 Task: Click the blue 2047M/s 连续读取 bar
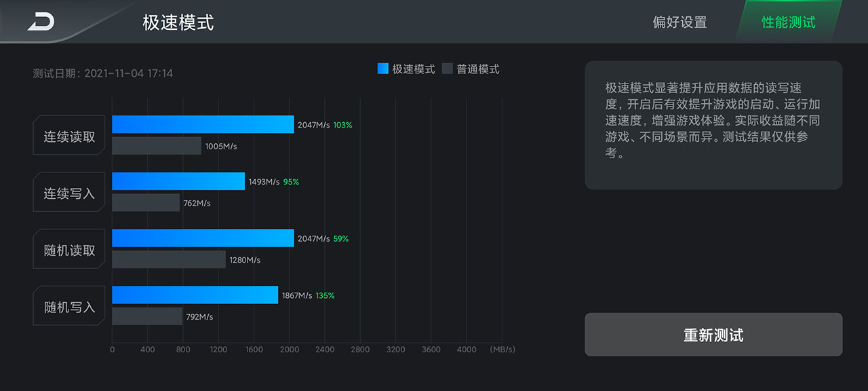[x=203, y=124]
